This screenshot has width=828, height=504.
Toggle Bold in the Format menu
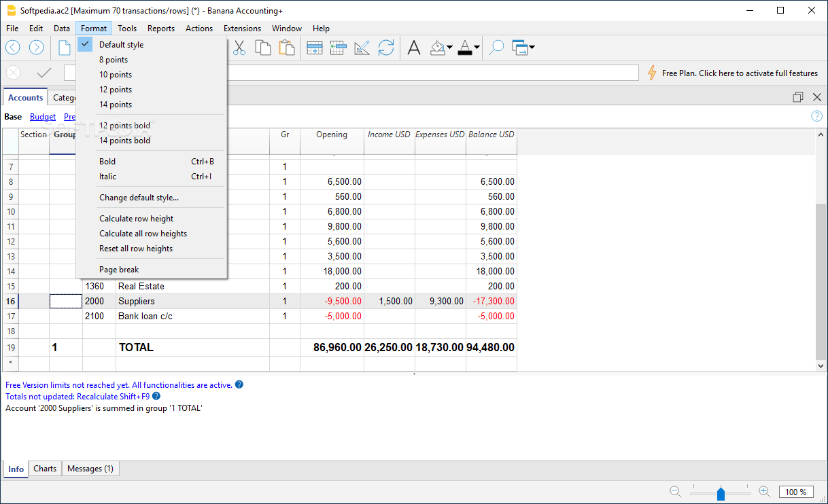[152, 162]
